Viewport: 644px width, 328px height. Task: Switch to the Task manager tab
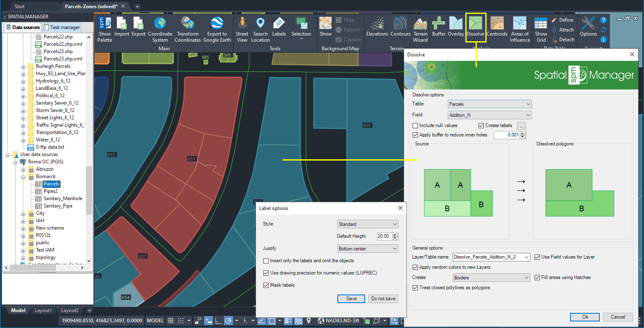[62, 27]
